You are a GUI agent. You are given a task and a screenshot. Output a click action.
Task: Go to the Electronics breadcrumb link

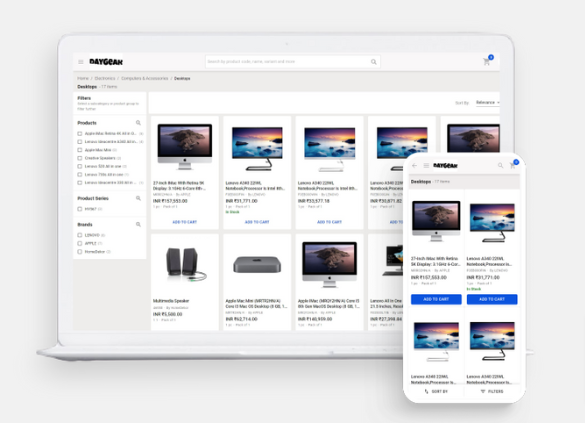coord(105,78)
